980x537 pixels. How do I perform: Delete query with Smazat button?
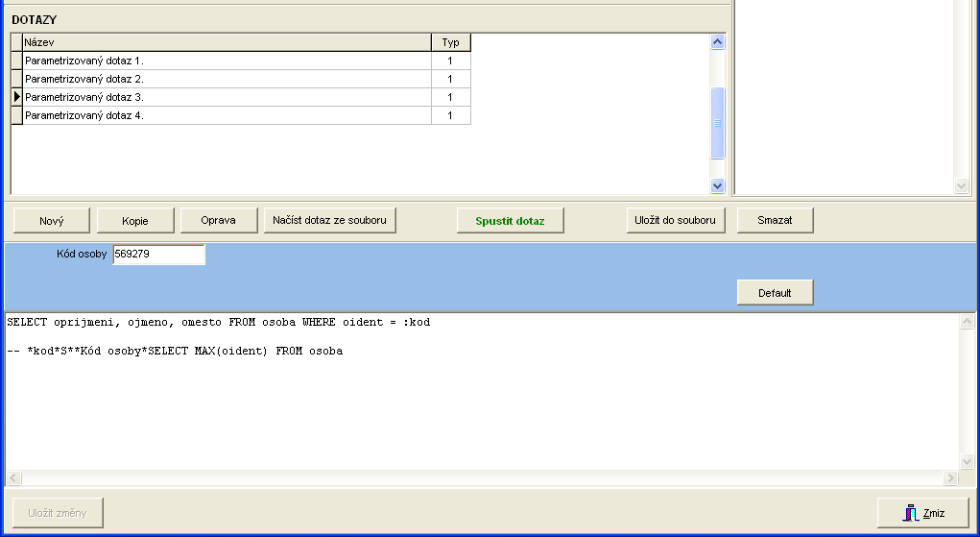(775, 221)
